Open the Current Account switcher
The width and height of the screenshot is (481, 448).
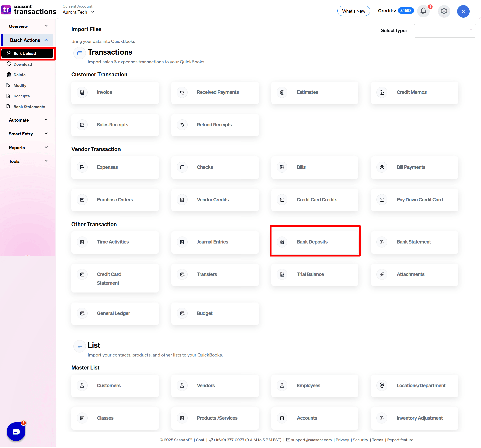point(78,12)
